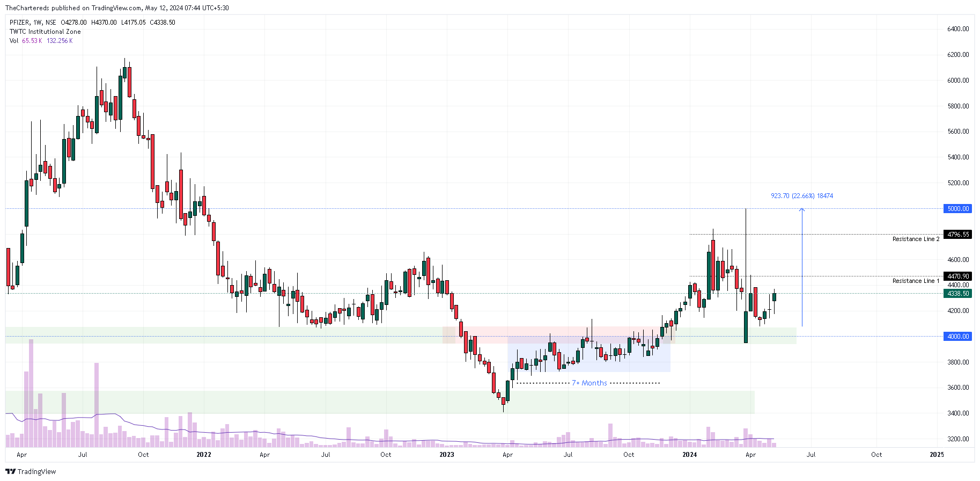Click the 3200.00 price axis label
980x481 pixels.
958,439
